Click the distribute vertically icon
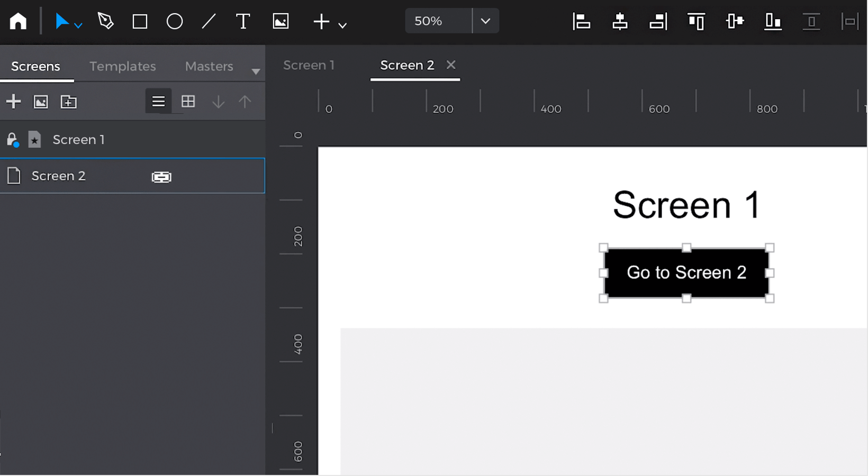The height and width of the screenshot is (476, 868). click(x=811, y=21)
